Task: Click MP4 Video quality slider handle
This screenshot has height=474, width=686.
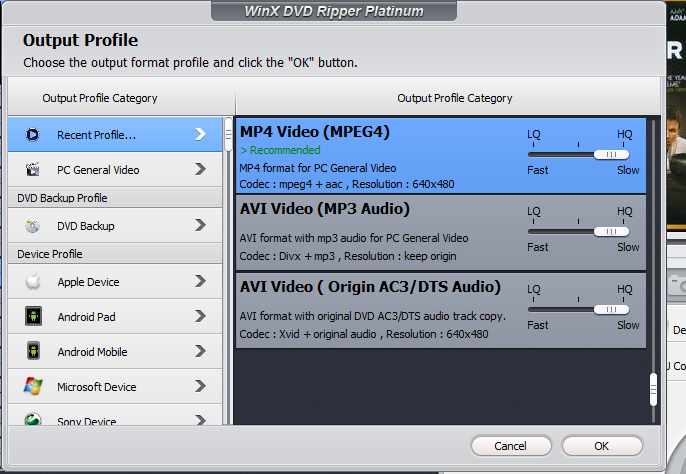Action: tap(612, 154)
